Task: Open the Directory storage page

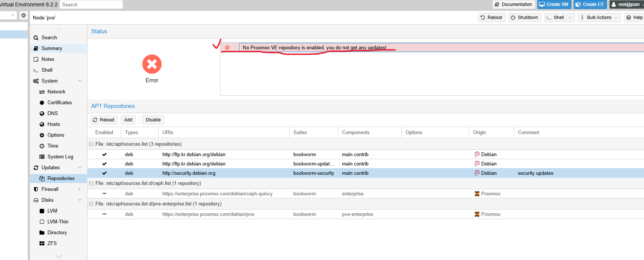Action: pyautogui.click(x=58, y=232)
